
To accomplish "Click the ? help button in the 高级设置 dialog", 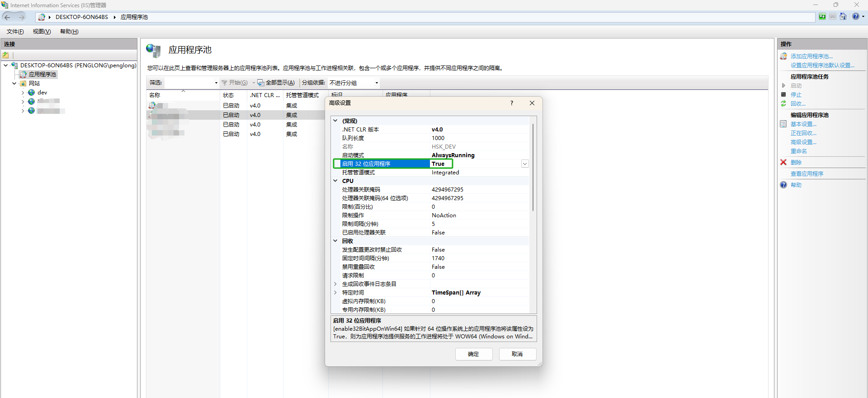I will coord(512,103).
